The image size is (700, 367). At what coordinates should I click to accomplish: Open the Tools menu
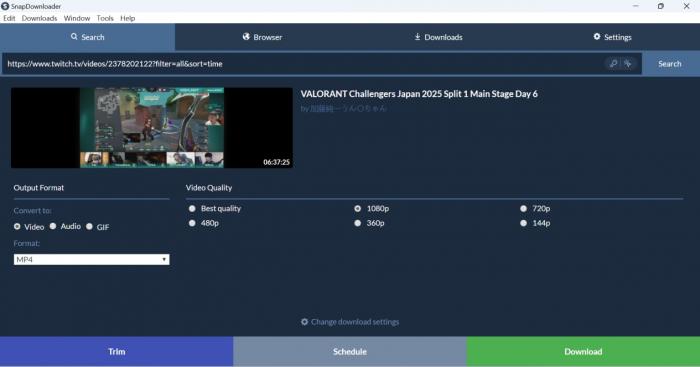point(105,18)
